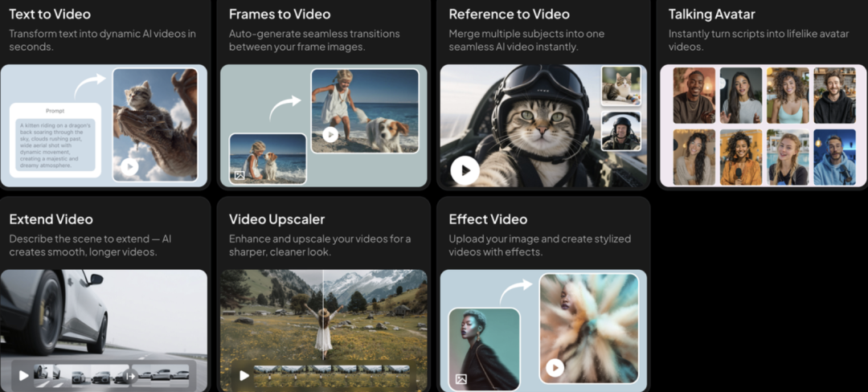The width and height of the screenshot is (868, 392).
Task: Click the Prompt text box in Text to Video
Action: 55,139
